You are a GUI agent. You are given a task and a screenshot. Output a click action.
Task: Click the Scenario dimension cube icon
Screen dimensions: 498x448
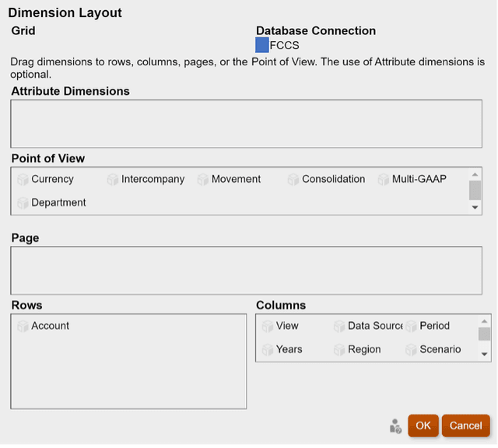pyautogui.click(x=411, y=349)
